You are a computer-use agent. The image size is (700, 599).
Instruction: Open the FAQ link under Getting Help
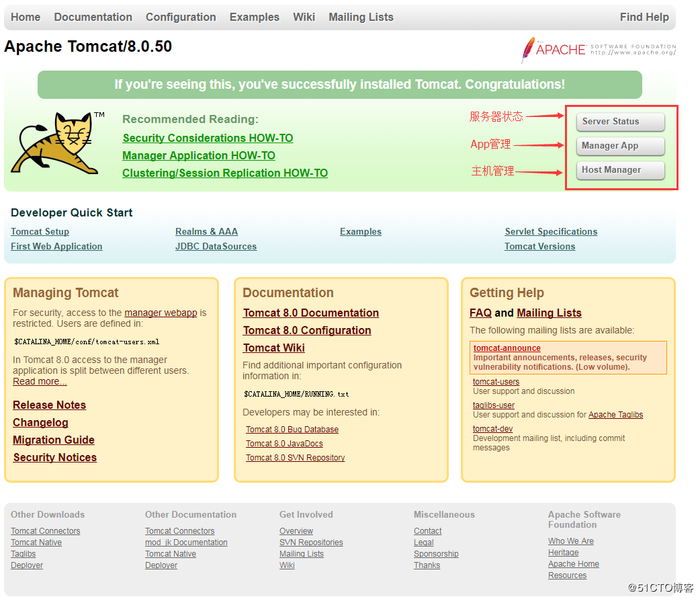pyautogui.click(x=480, y=313)
